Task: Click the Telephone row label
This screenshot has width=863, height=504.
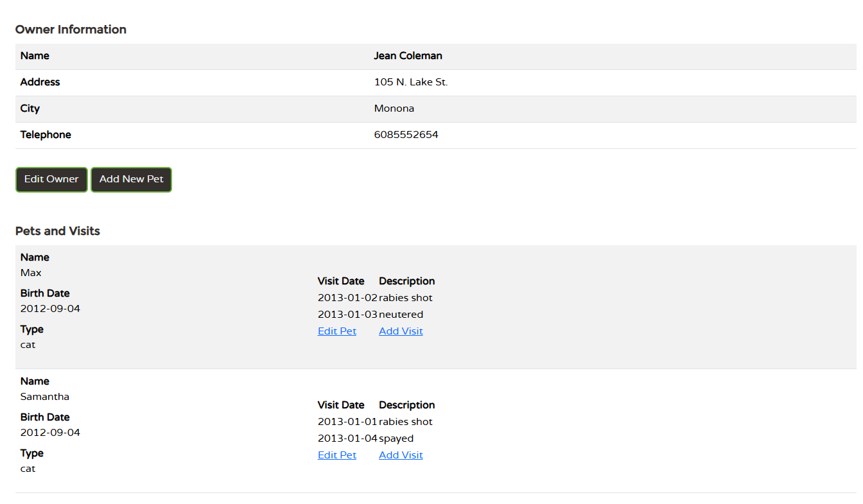Action: pos(46,135)
